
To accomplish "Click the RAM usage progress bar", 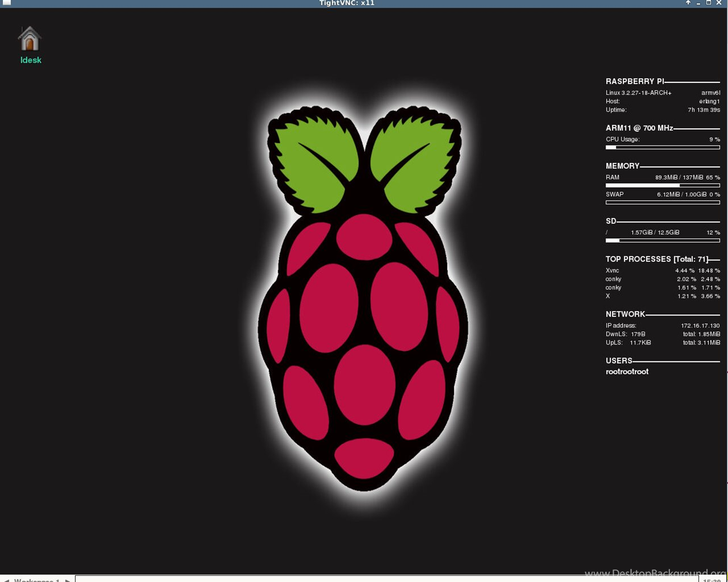I will tap(663, 185).
